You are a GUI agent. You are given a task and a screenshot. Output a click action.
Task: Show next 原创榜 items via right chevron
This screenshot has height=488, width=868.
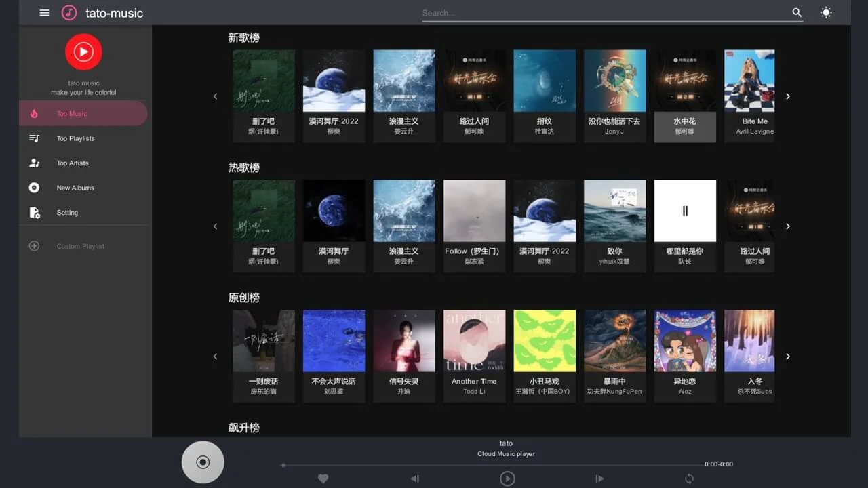coord(788,356)
